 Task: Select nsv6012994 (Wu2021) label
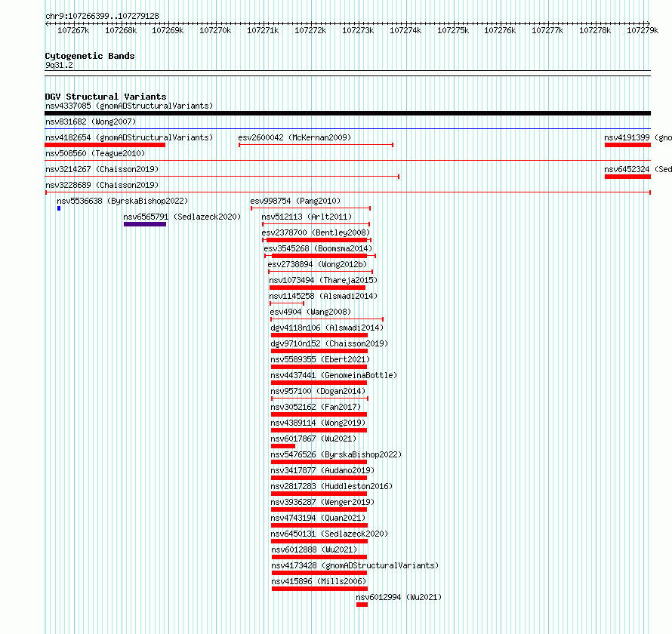(x=399, y=597)
